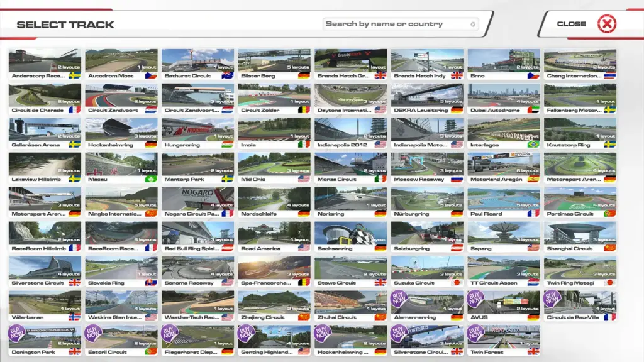This screenshot has width=644, height=362.
Task: Click Buy Now badge on Twin Forest
Action: tap(476, 333)
